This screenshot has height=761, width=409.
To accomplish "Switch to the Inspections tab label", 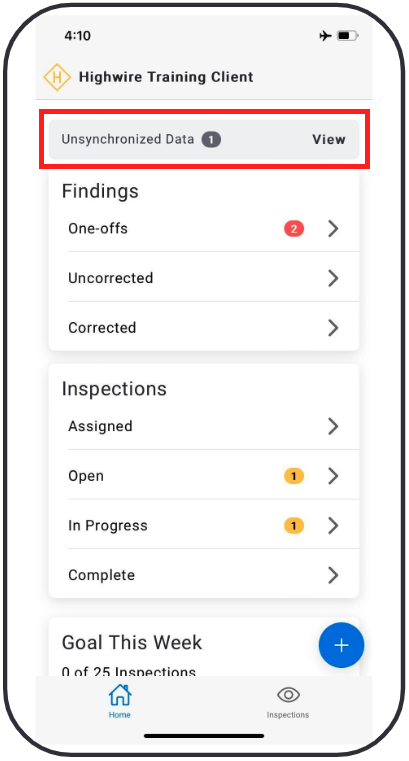I will pyautogui.click(x=288, y=715).
